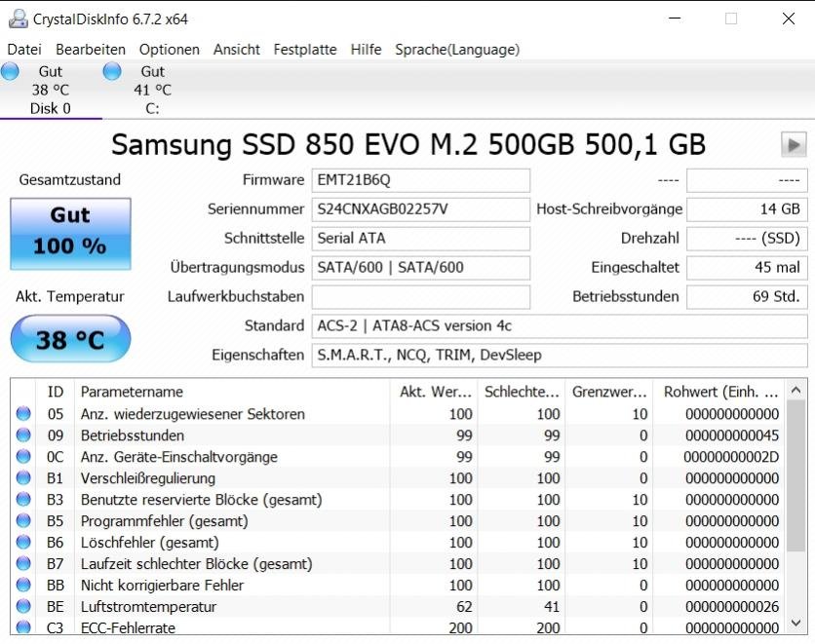The width and height of the screenshot is (815, 644).
Task: Click the Firmware field EMT21B6Q
Action: tap(420, 180)
